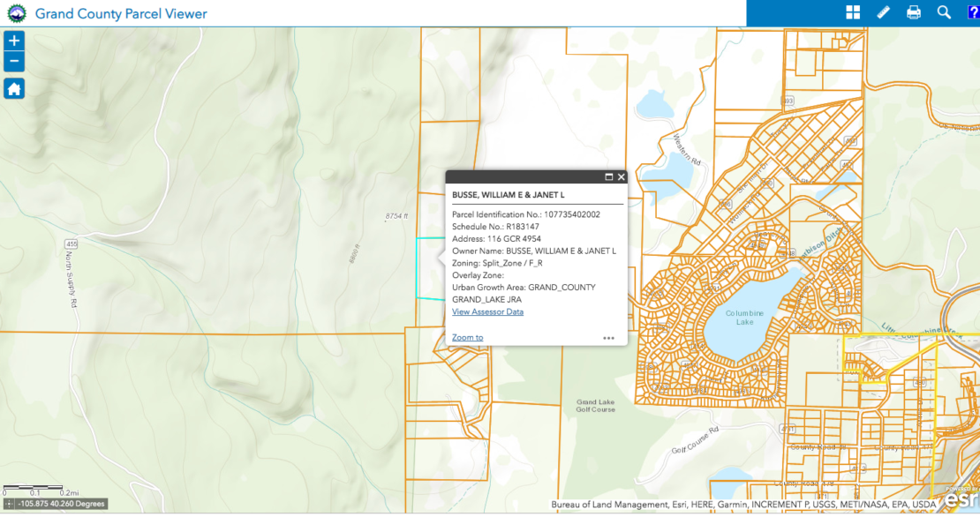Image resolution: width=980 pixels, height=517 pixels.
Task: Open the search magnifier tool
Action: (944, 12)
